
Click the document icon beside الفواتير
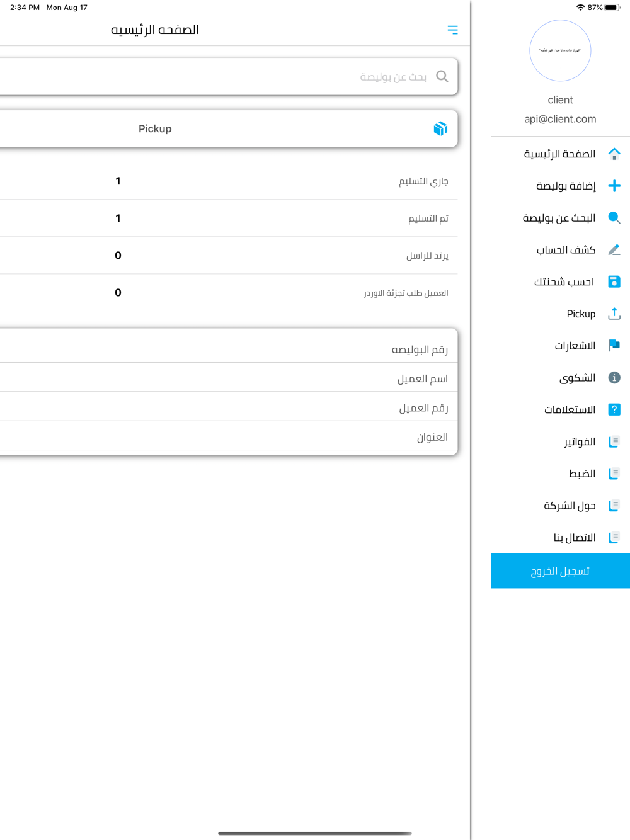click(614, 441)
